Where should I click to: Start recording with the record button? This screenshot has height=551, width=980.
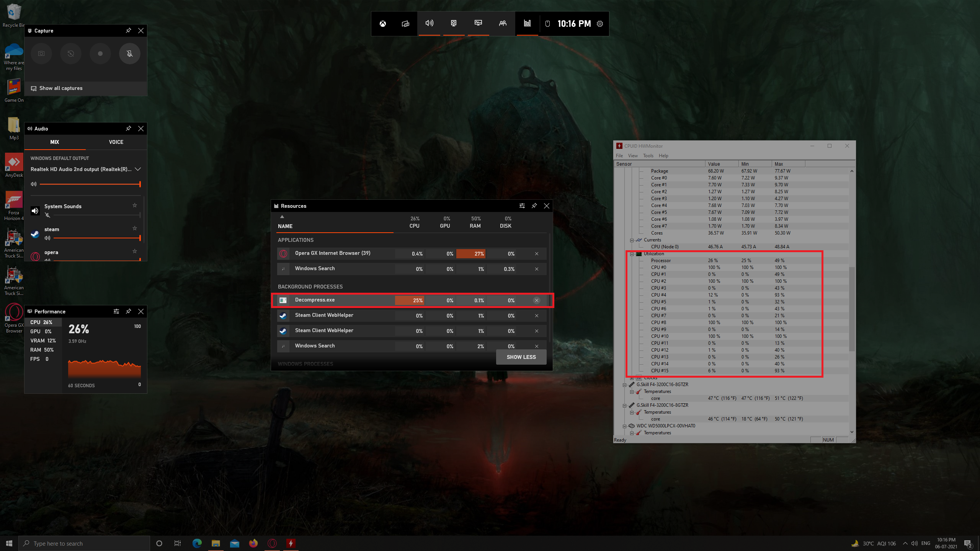tap(100, 54)
